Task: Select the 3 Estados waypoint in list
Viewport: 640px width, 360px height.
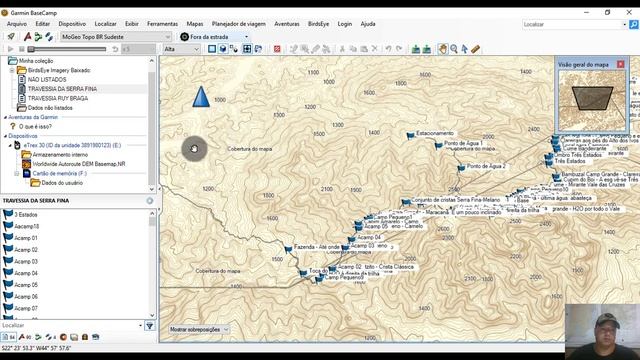Action: tap(26, 215)
